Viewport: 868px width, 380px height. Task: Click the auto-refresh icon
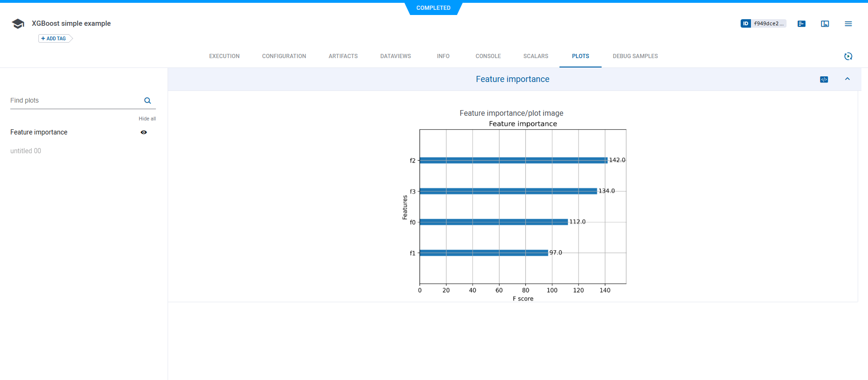tap(848, 56)
